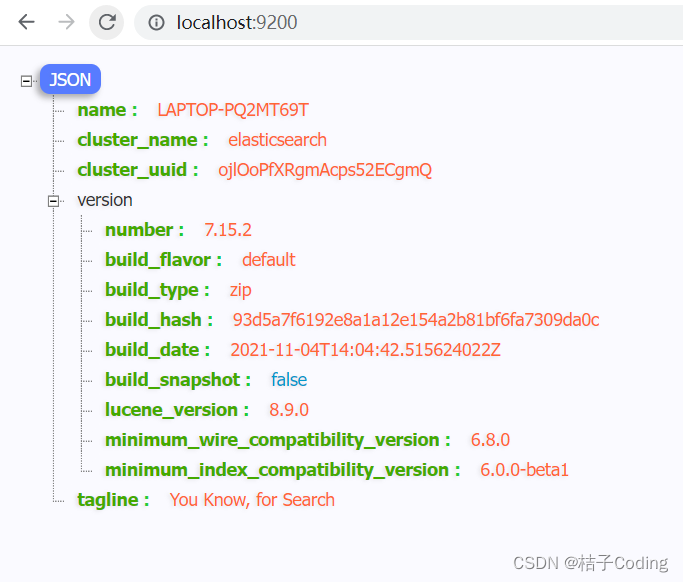683x582 pixels.
Task: Select the minimum_index_compatibility_version key
Action: click(283, 470)
